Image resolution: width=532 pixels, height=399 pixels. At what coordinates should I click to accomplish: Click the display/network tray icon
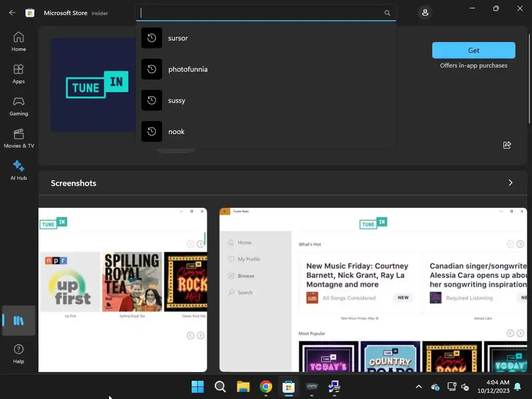coord(451,387)
